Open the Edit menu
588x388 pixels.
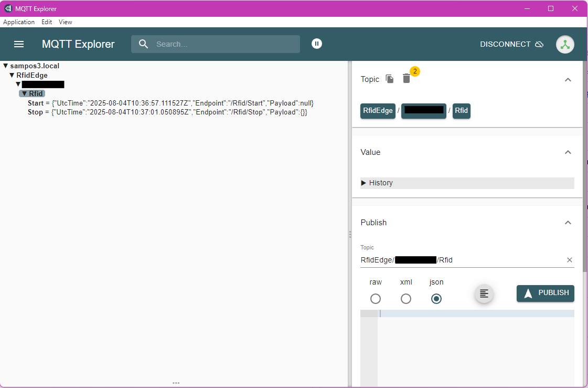[47, 22]
